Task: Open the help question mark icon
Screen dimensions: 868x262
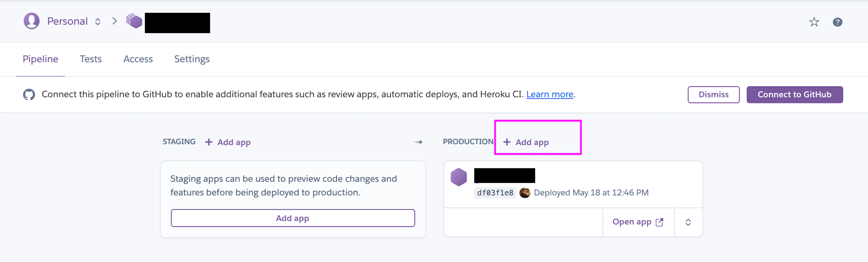Action: pos(837,22)
